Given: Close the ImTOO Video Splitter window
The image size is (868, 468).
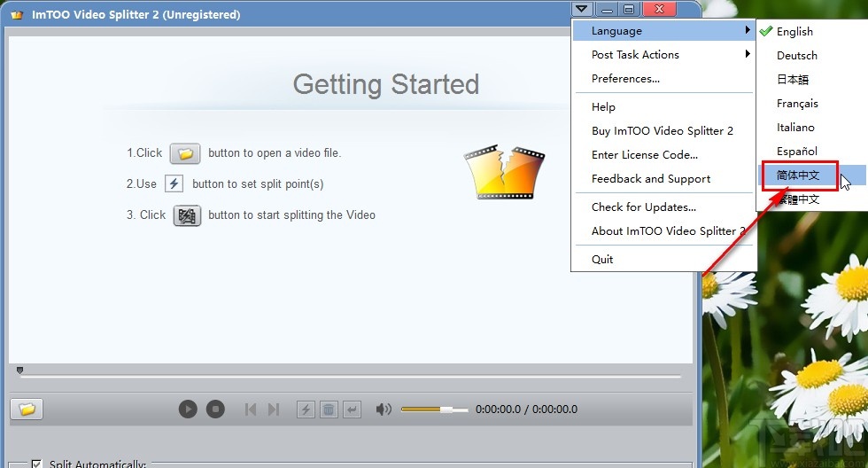Looking at the screenshot, I should (659, 9).
